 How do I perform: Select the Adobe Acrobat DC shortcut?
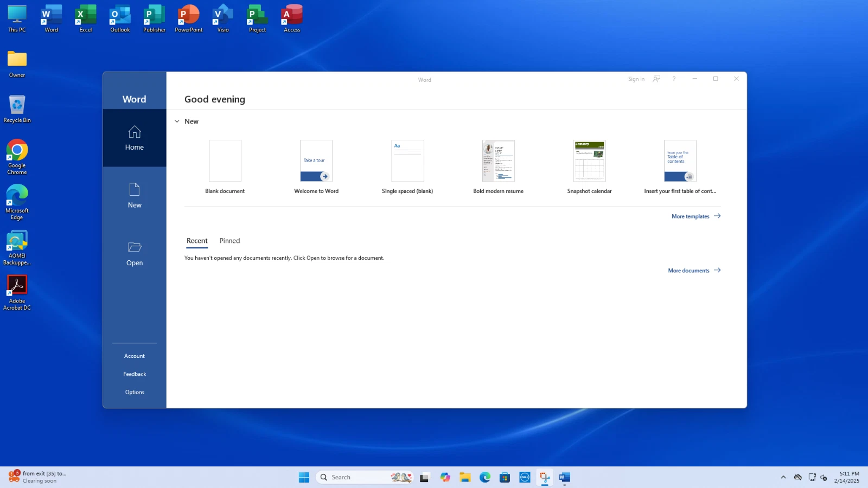coord(17,293)
